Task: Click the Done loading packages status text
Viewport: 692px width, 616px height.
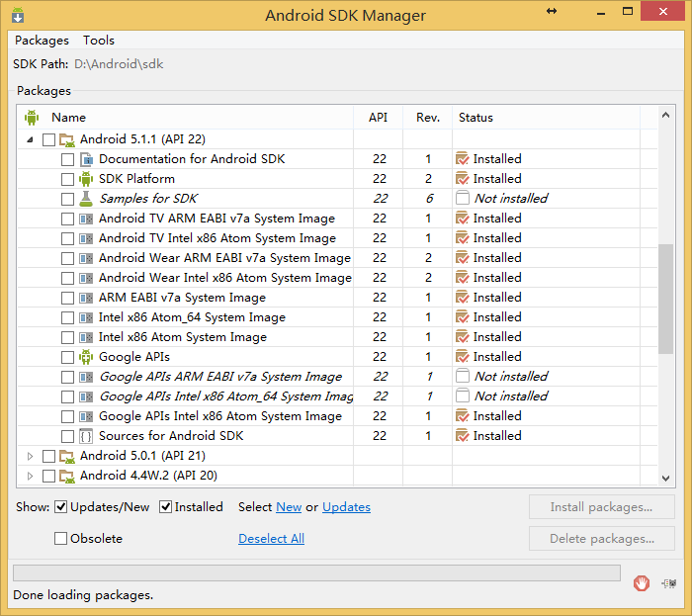Action: coord(83,595)
